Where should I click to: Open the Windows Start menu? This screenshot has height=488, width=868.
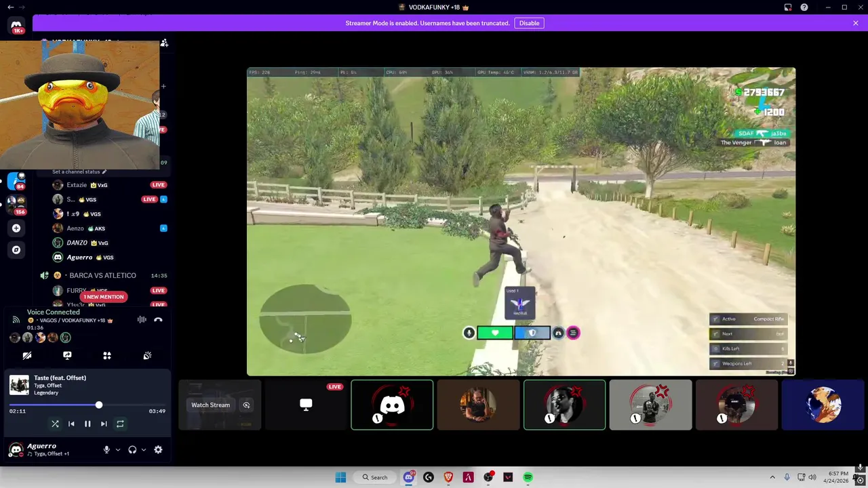tap(340, 477)
